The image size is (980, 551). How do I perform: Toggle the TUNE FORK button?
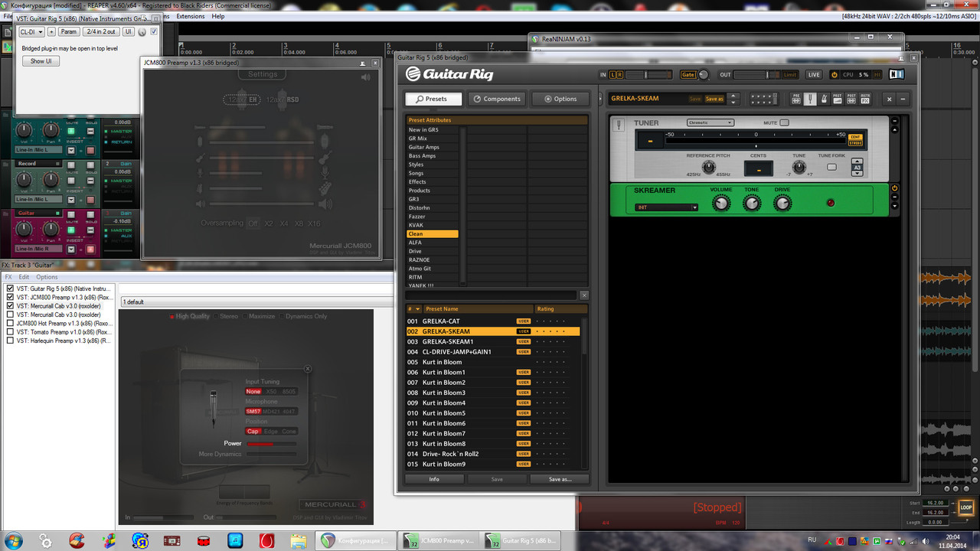831,167
